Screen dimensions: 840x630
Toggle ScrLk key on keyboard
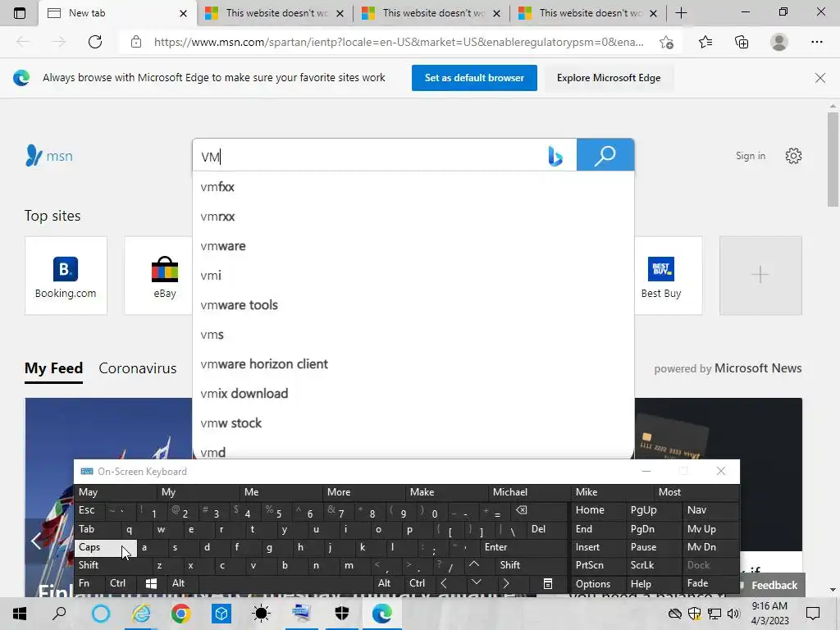(653, 565)
